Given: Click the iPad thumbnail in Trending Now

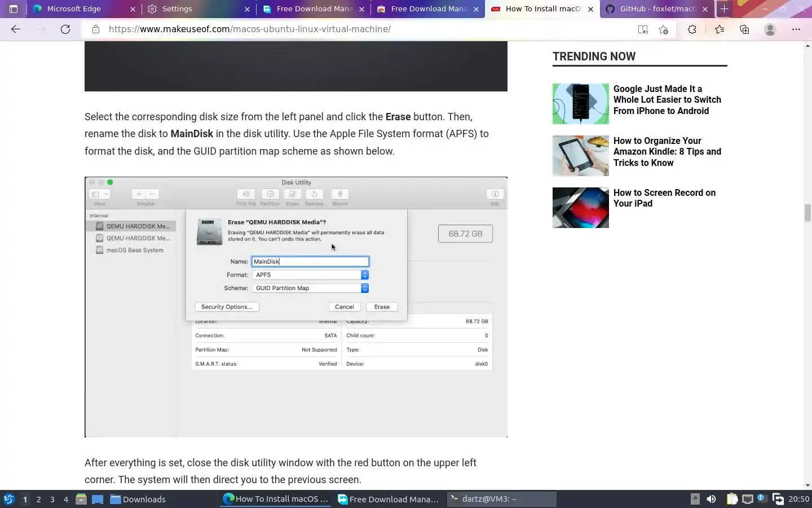Looking at the screenshot, I should tap(581, 208).
